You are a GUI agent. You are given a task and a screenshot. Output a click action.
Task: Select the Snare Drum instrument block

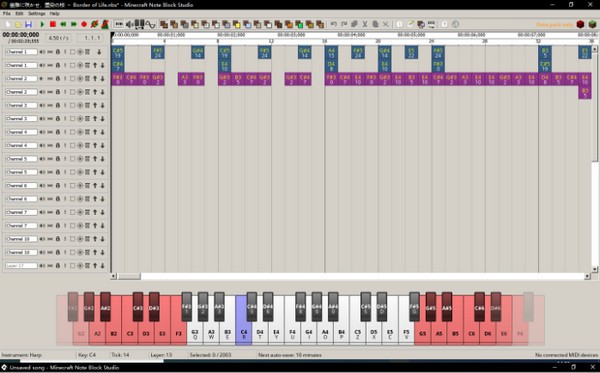pyautogui.click(x=195, y=24)
